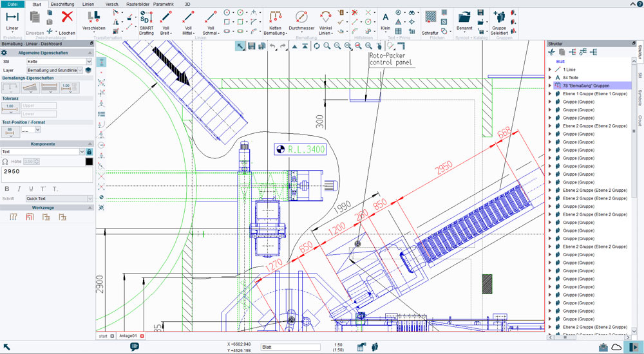Select the arrow pointer tool in canvas toolbar
Screen dimensions: 644x354
[x=241, y=46]
